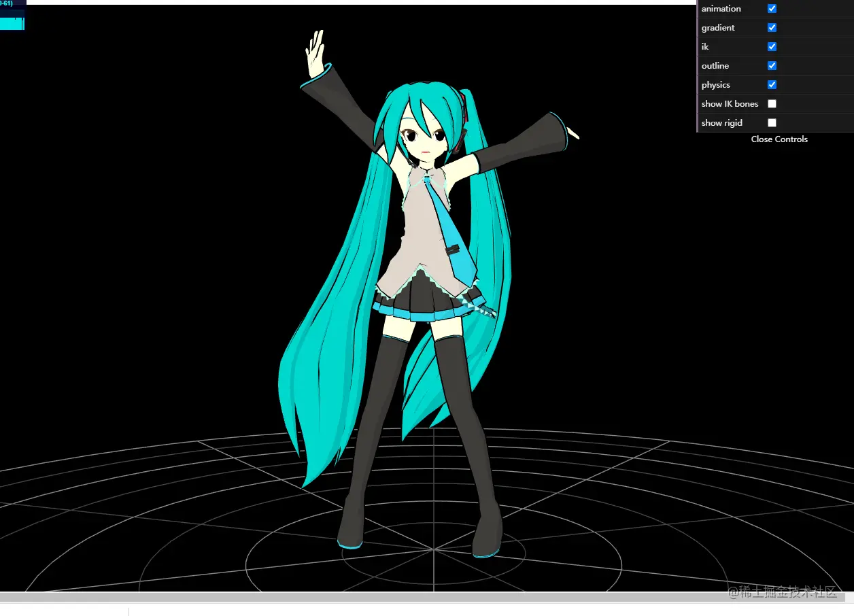This screenshot has width=854, height=616.
Task: Enable show IK bones checkbox
Action: pyautogui.click(x=772, y=104)
